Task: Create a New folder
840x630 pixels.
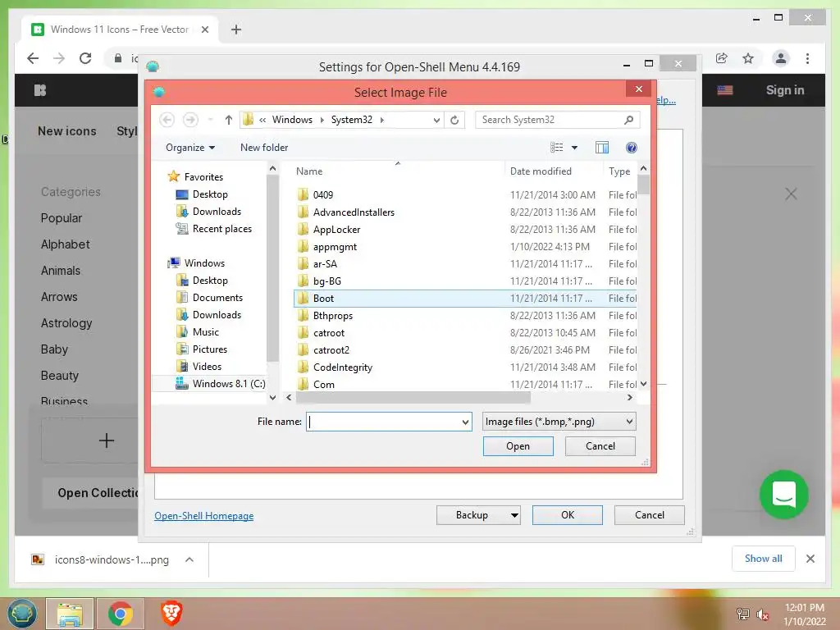Action: pyautogui.click(x=264, y=148)
